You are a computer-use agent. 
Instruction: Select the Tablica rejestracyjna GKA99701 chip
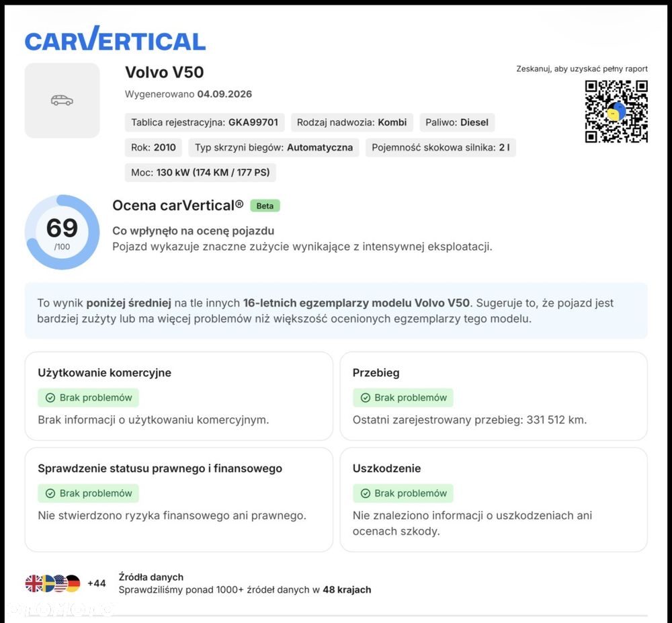click(204, 122)
